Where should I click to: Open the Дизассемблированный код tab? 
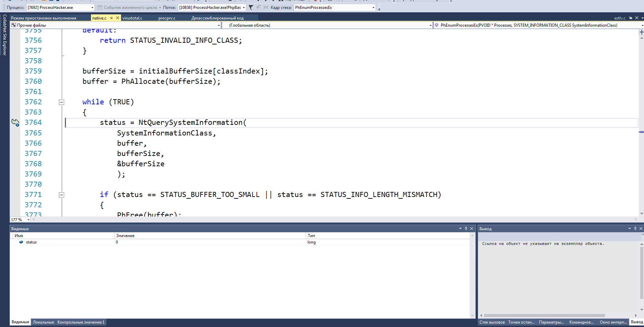(218, 18)
